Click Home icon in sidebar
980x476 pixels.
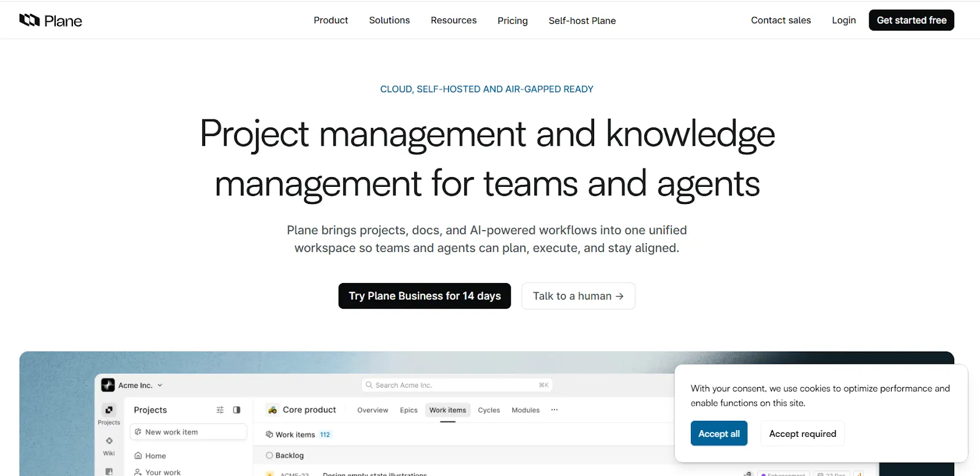coord(138,456)
